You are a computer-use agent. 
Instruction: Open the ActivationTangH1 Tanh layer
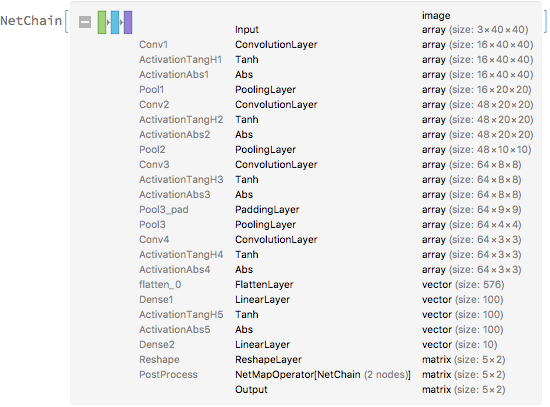(x=336, y=60)
